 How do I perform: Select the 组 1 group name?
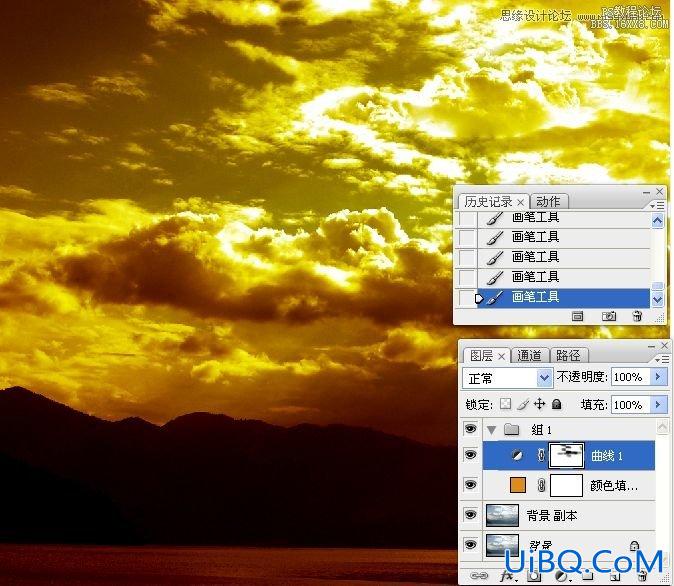541,430
